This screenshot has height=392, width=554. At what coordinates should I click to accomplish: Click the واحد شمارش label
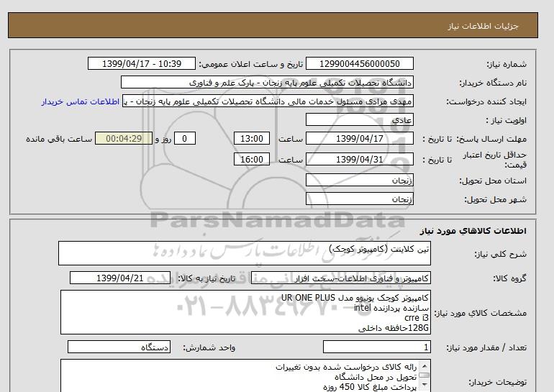(209, 347)
